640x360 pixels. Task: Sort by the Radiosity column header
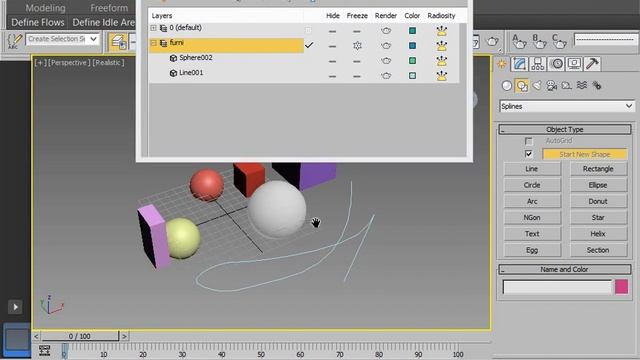(x=441, y=16)
